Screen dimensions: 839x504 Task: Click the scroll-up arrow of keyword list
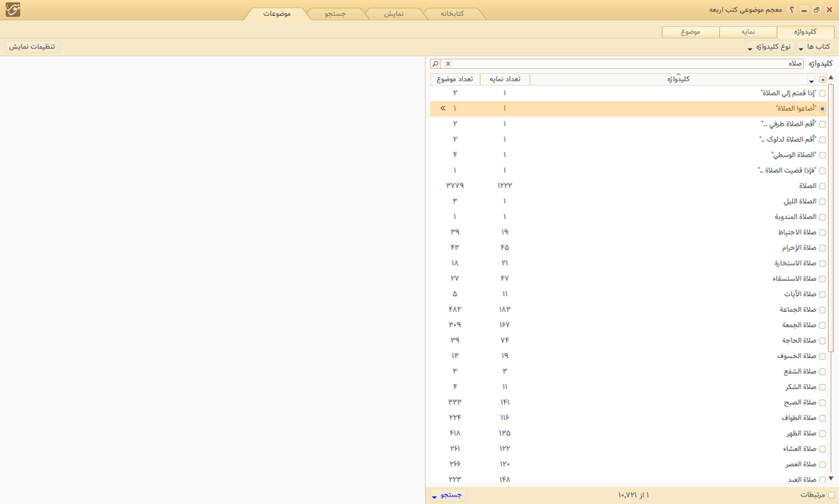pyautogui.click(x=831, y=78)
